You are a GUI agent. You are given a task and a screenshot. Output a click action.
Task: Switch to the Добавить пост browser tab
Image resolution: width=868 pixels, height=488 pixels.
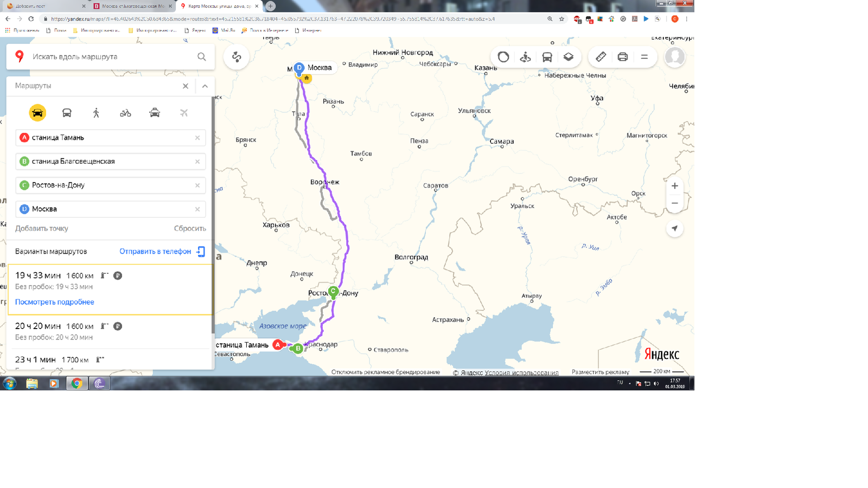tap(46, 6)
